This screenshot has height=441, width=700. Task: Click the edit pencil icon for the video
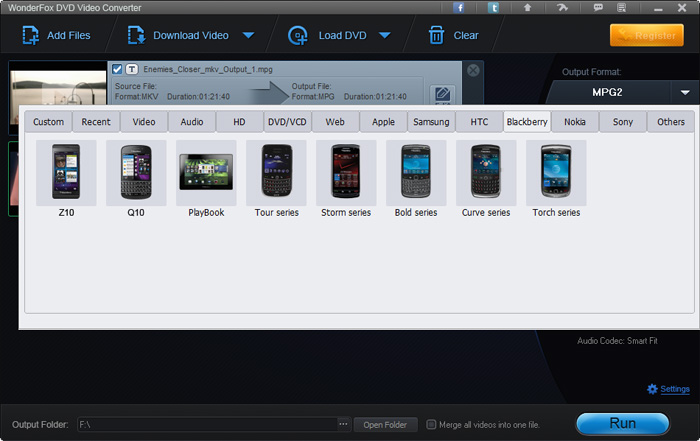coord(442,95)
